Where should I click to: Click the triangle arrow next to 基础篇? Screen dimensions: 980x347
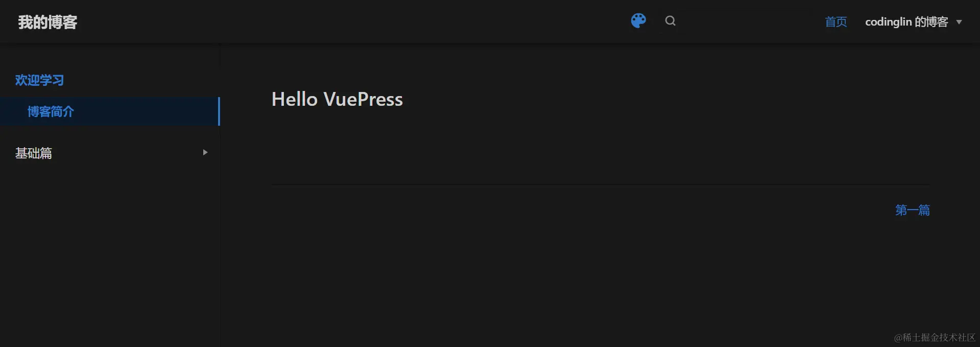pyautogui.click(x=205, y=152)
